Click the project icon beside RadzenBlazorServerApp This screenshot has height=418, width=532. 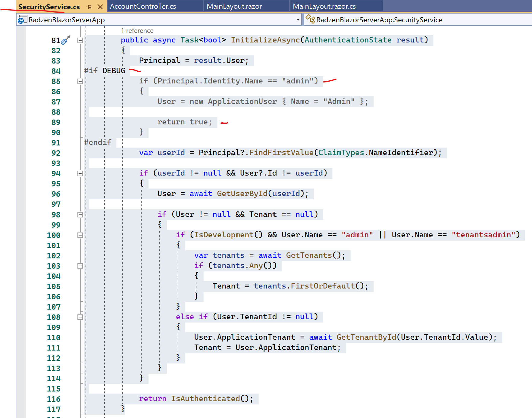(x=23, y=19)
